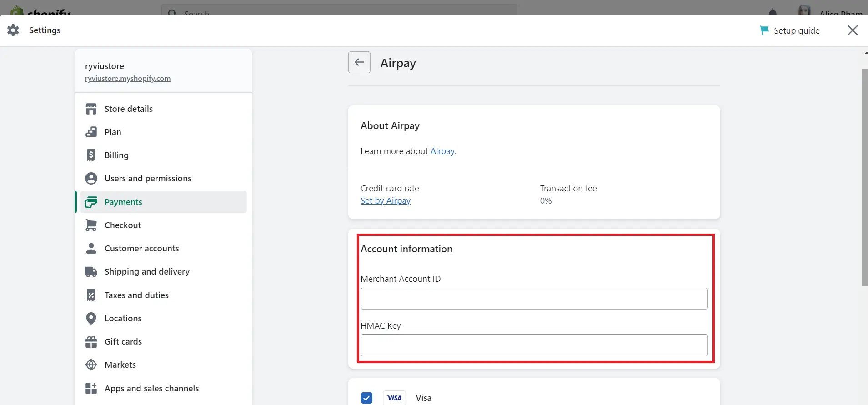Image resolution: width=868 pixels, height=405 pixels.
Task: Click the Setup guide flag icon
Action: [764, 30]
